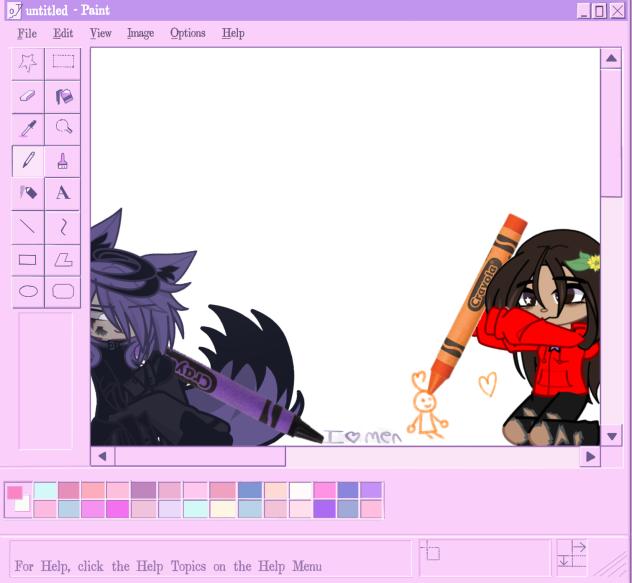Select the straight Line tool
632x583 pixels.
pos(28,226)
